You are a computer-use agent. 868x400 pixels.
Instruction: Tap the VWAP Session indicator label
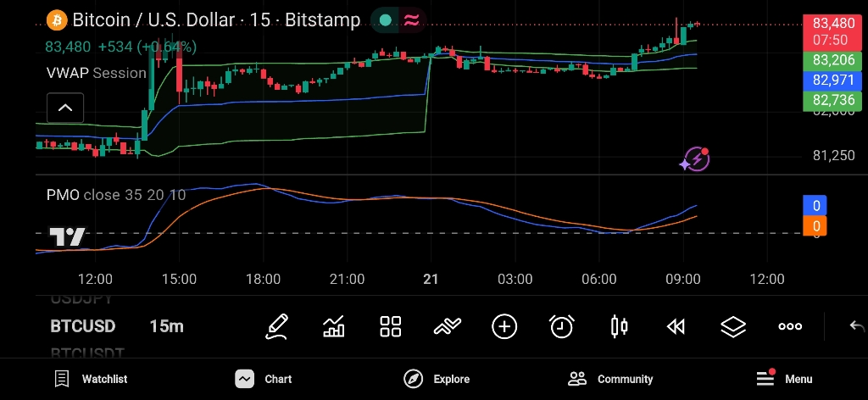97,73
